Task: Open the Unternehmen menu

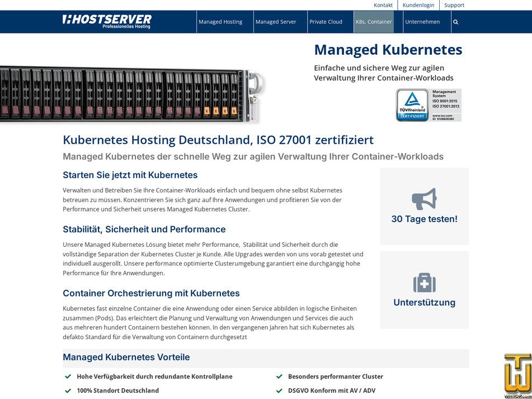Action: (x=422, y=22)
